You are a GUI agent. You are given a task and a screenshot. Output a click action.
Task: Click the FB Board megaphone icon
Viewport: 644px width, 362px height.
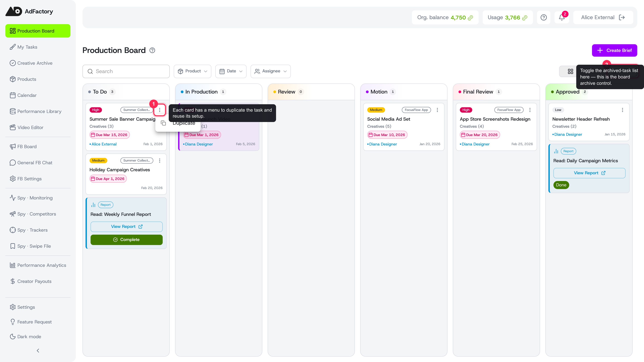click(13, 147)
